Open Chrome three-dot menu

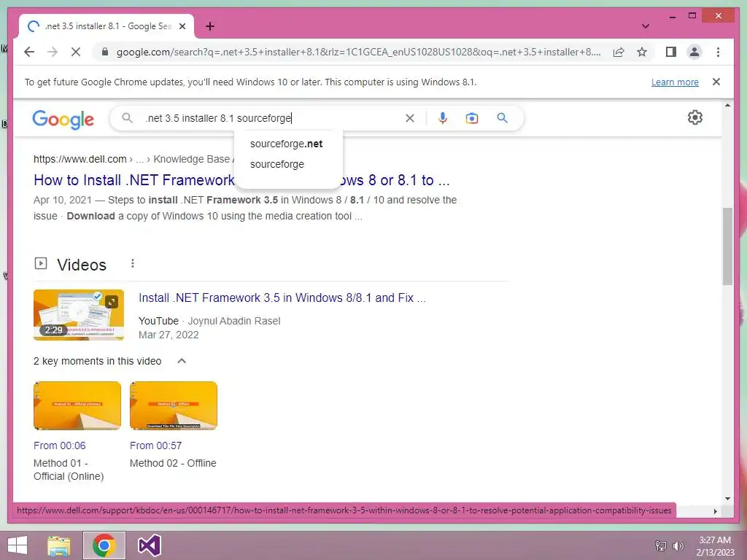[x=718, y=52]
